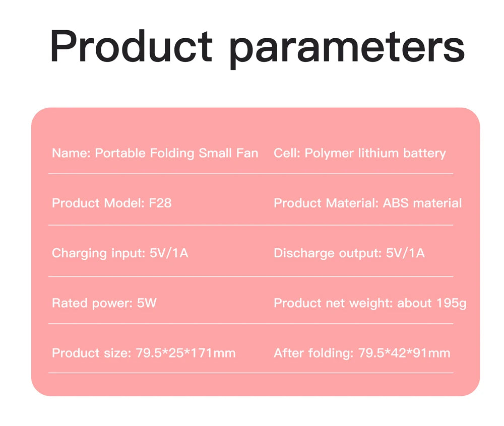The image size is (504, 426).
Task: Select the "Portable Folding Small Fan" name text
Action: (x=176, y=153)
